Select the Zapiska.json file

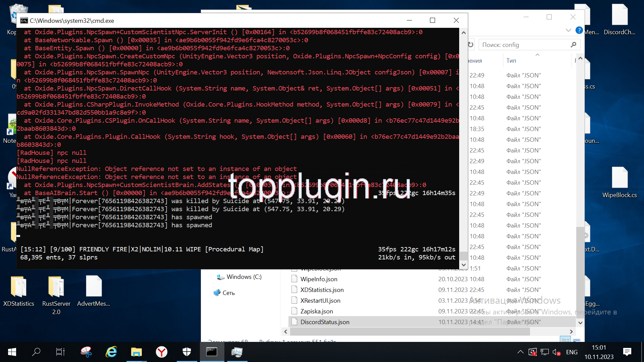click(316, 311)
